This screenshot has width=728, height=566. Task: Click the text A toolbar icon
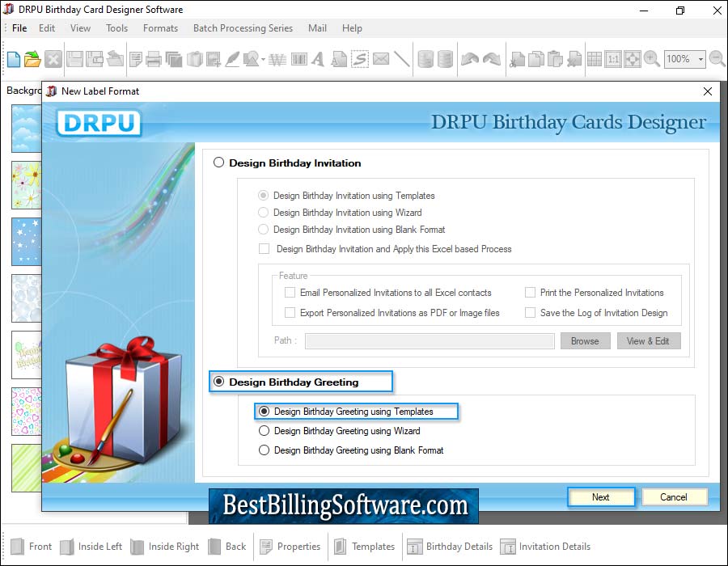[318, 59]
